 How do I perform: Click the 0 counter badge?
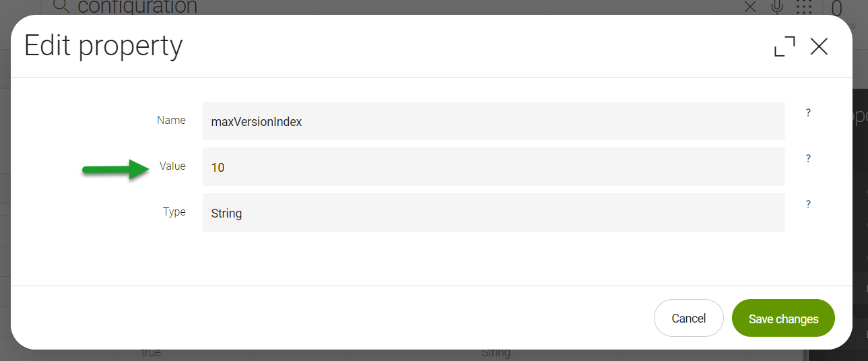(x=837, y=8)
